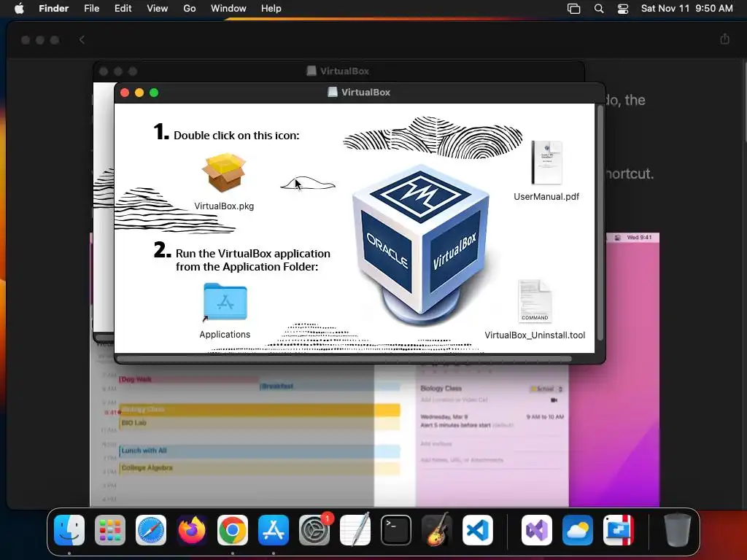This screenshot has height=560, width=747.
Task: Open the Go menu
Action: pyautogui.click(x=190, y=8)
